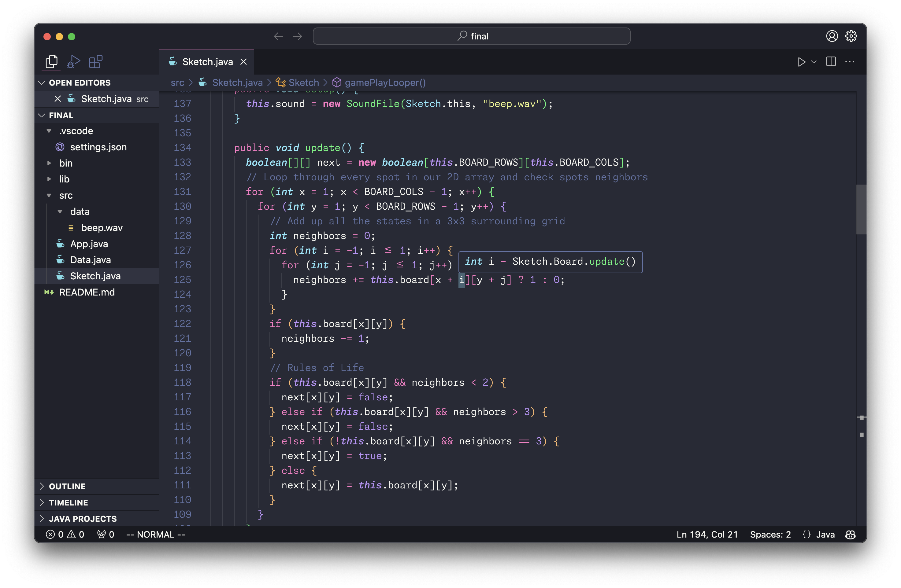Click "beep.wav" string on line 137

pos(512,104)
